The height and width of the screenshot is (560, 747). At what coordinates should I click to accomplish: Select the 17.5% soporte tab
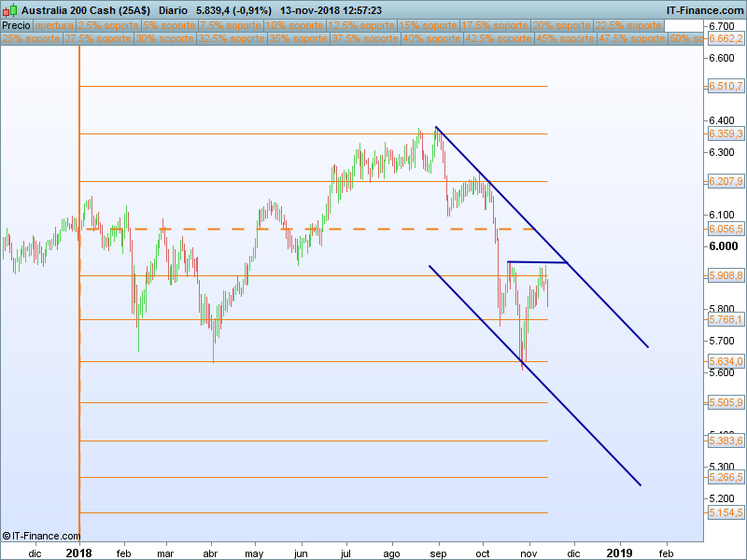pos(495,26)
